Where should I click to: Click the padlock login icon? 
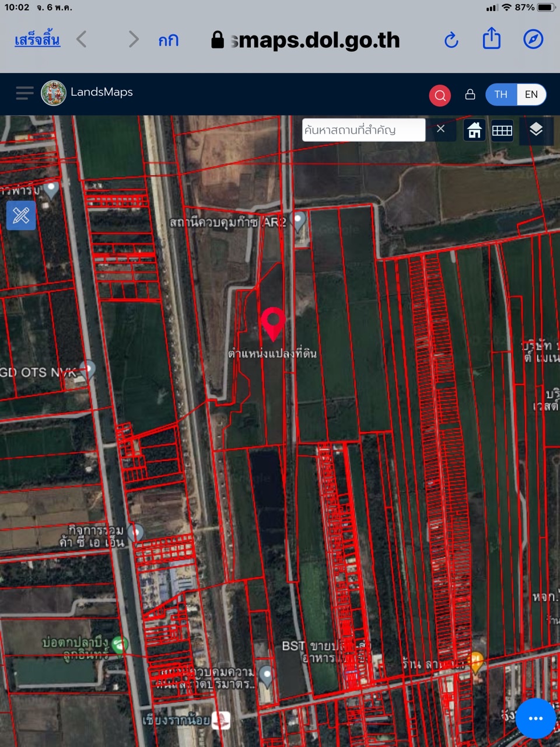[470, 95]
